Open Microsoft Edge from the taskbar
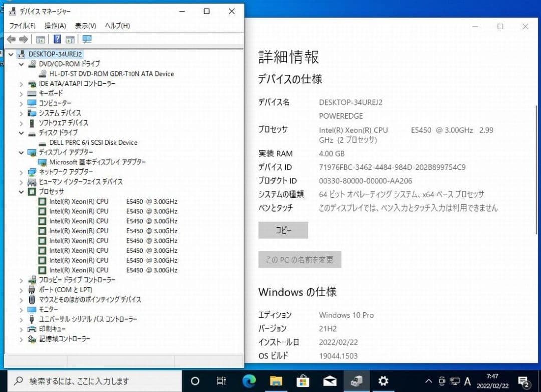 click(x=249, y=381)
